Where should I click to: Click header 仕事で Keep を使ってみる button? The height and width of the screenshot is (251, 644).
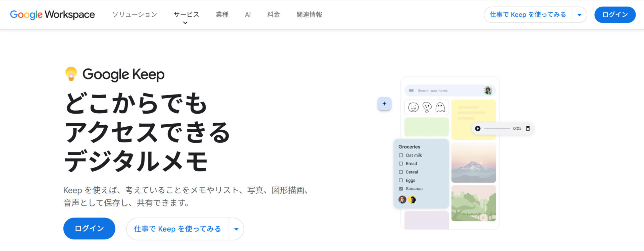click(x=528, y=15)
